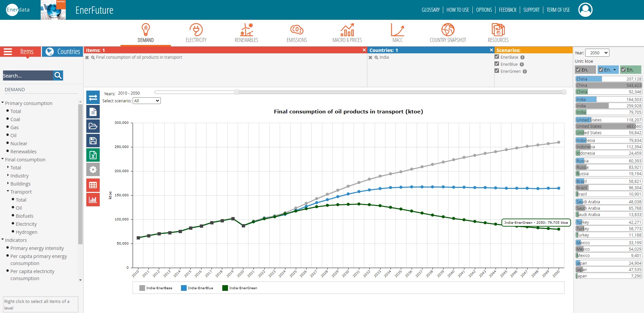644x313 pixels.
Task: Click the swap axes arrows icon
Action: tap(93, 97)
